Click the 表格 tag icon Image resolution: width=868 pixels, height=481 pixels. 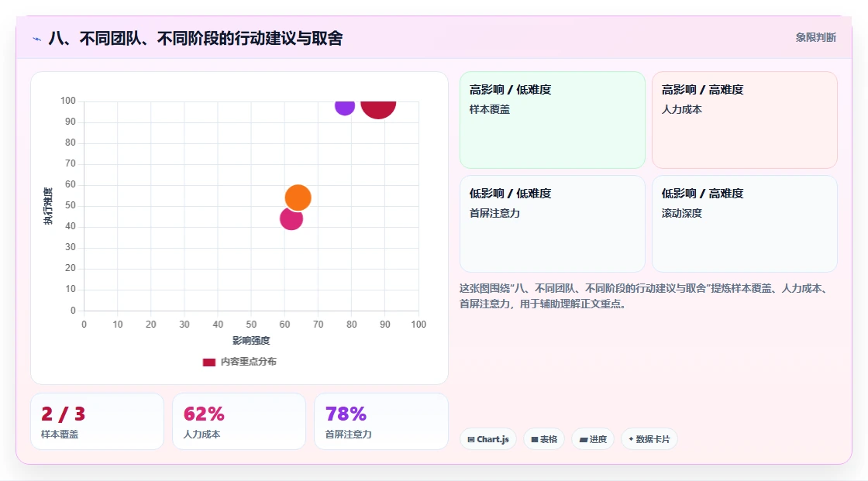coord(535,439)
